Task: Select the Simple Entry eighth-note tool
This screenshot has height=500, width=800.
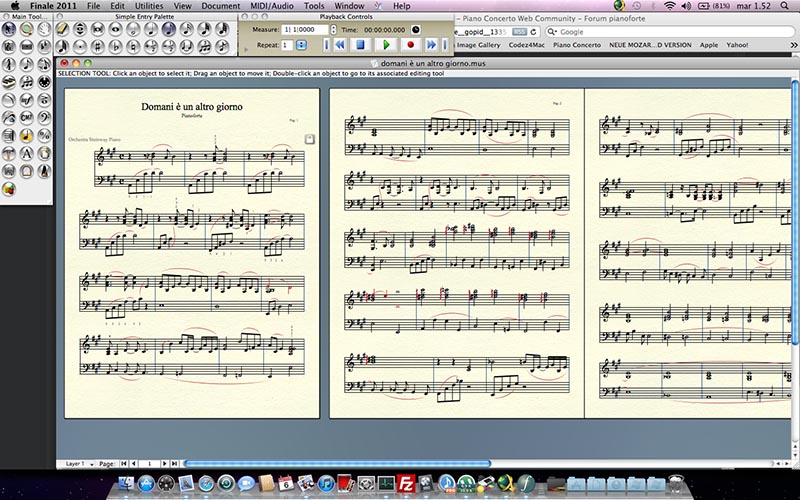Action: (x=27, y=65)
